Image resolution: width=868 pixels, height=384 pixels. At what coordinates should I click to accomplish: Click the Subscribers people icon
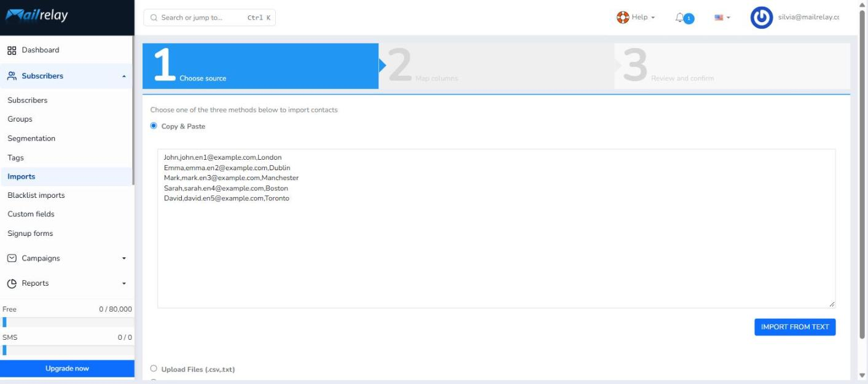12,76
